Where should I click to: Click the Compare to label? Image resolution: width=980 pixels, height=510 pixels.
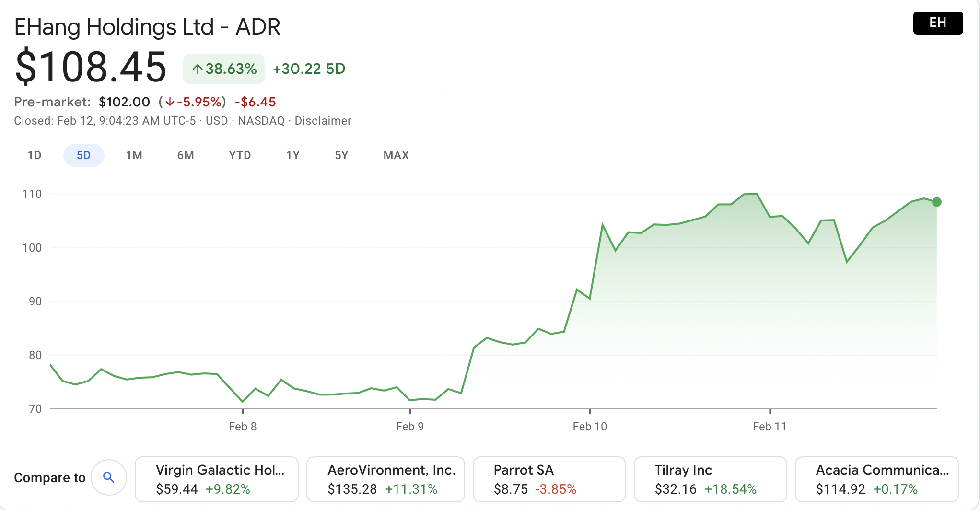(x=50, y=478)
